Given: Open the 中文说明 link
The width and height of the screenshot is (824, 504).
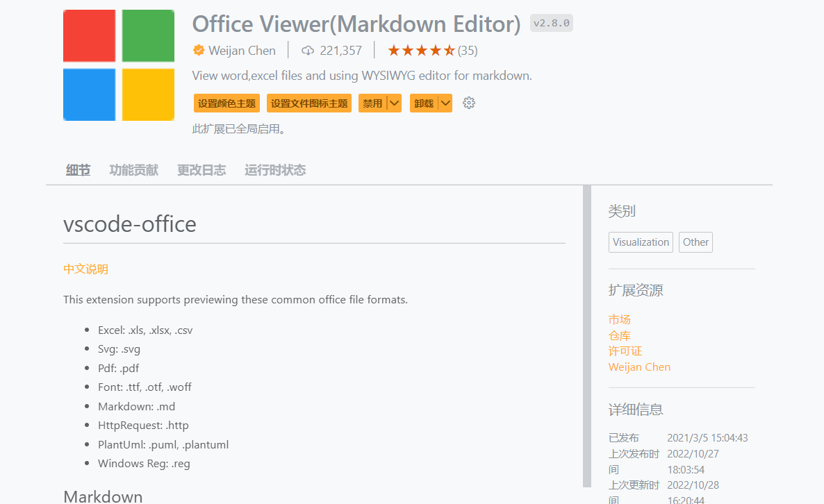Looking at the screenshot, I should coord(85,269).
